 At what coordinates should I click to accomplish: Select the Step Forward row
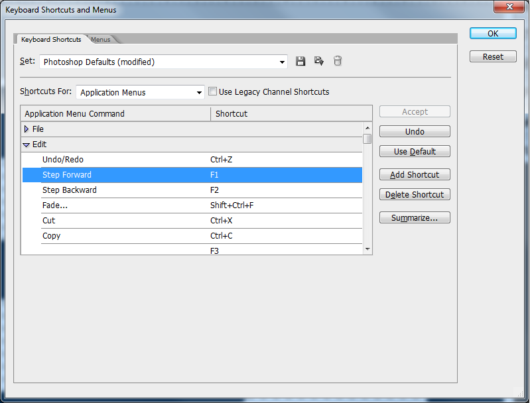point(192,175)
